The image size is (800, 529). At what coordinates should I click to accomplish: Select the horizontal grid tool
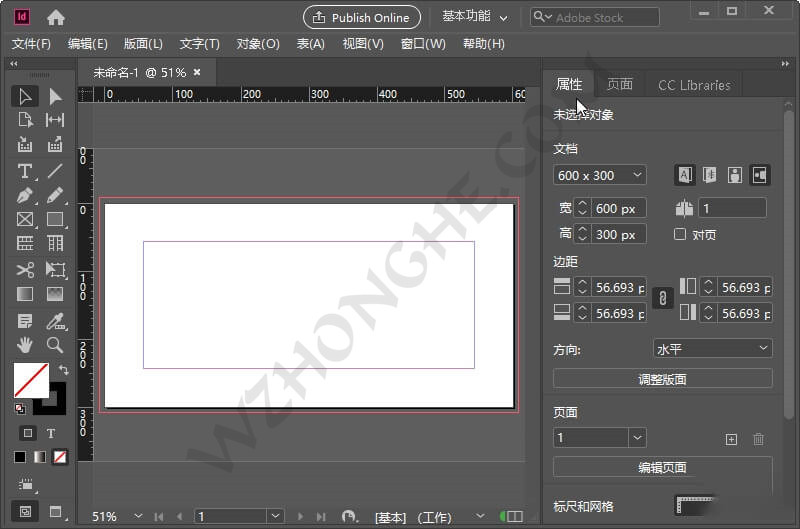[24, 243]
